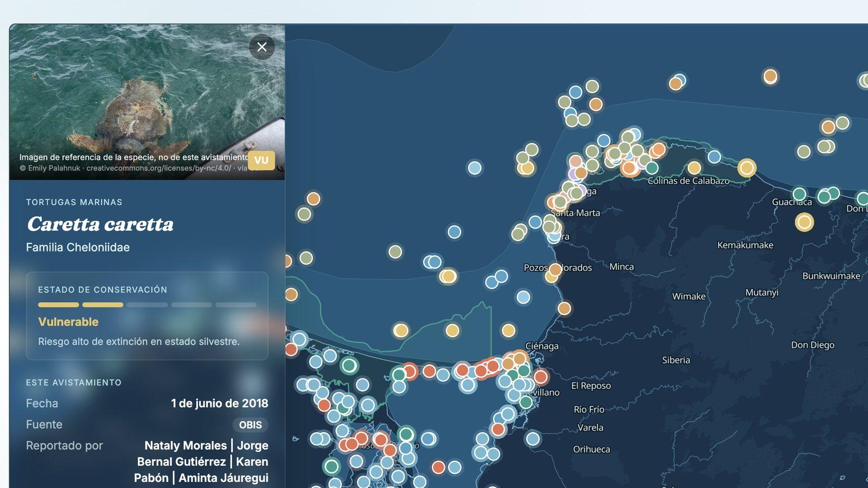This screenshot has height=488, width=868.
Task: Click the OBIS source badge
Action: coord(250,425)
